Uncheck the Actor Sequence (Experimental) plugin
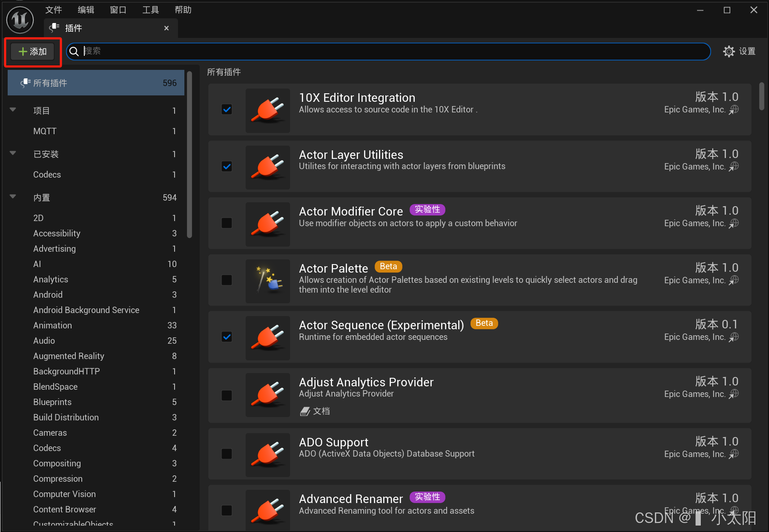Image resolution: width=769 pixels, height=532 pixels. click(227, 337)
